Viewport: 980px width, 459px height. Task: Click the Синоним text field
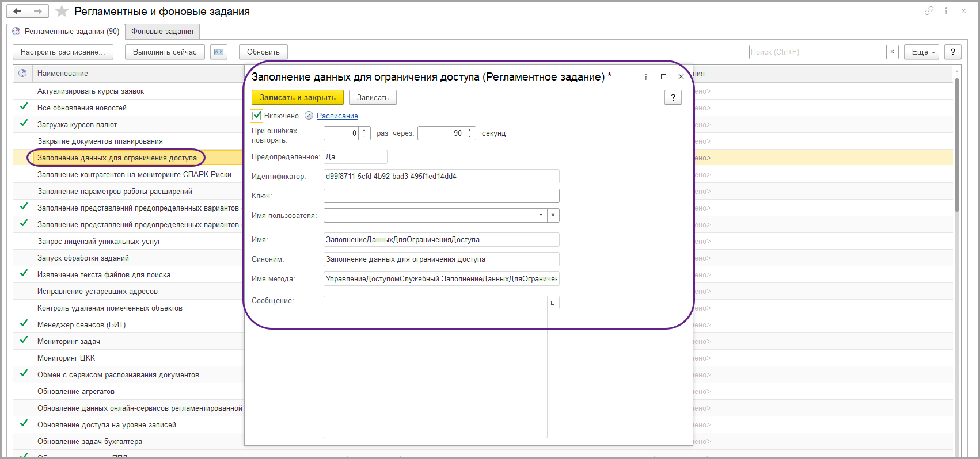(x=442, y=259)
